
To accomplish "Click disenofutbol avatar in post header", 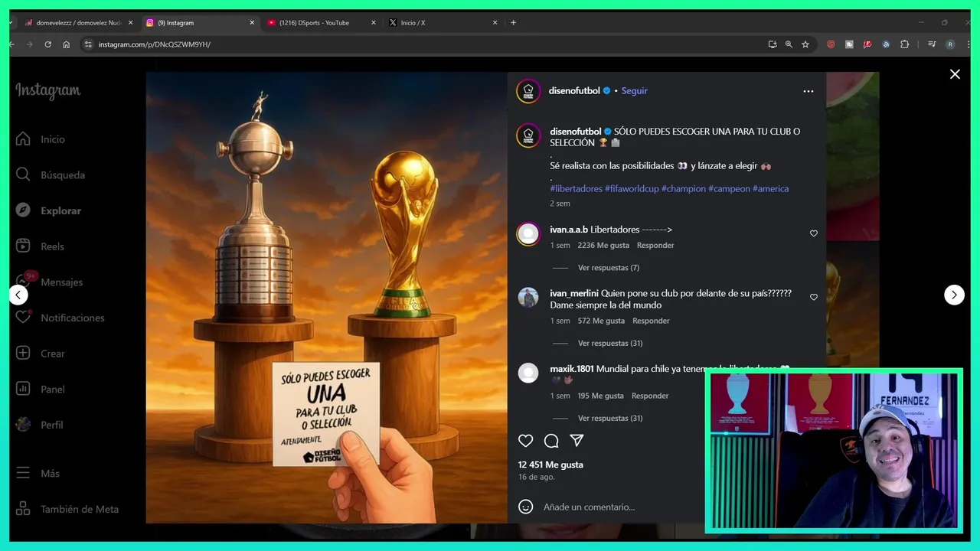I will tap(528, 91).
